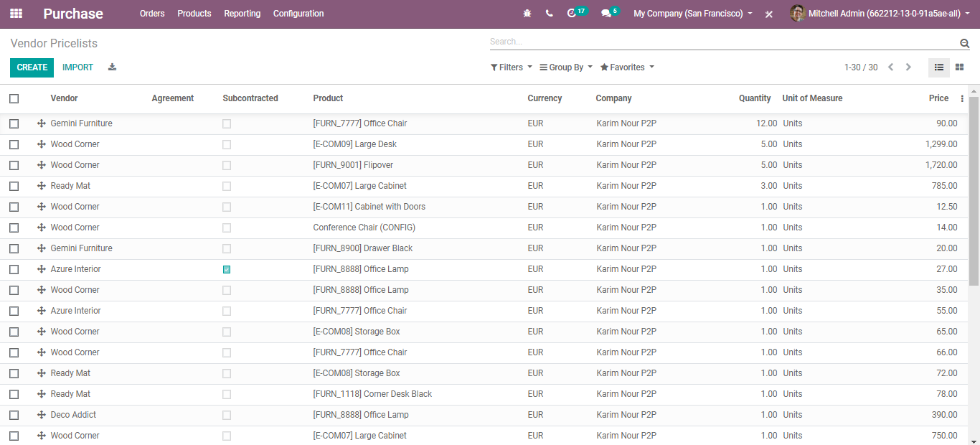This screenshot has width=980, height=445.
Task: Open My Company (San Francisco) switcher
Action: coord(693,14)
